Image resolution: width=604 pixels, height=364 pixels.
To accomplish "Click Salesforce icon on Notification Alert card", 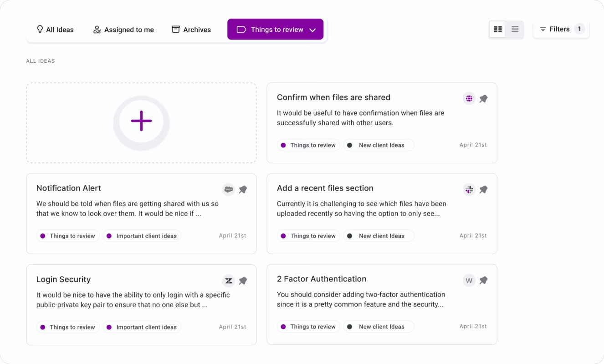I will [229, 189].
